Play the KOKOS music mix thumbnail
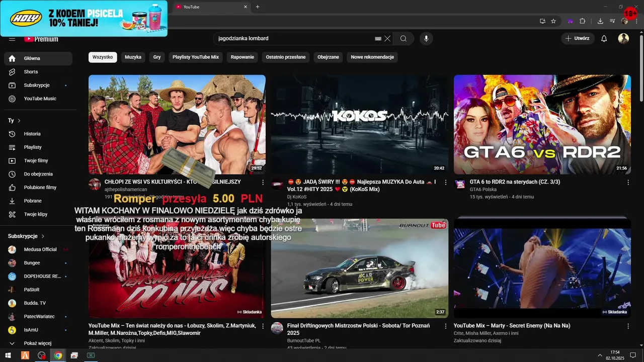644x362 pixels. (360, 124)
